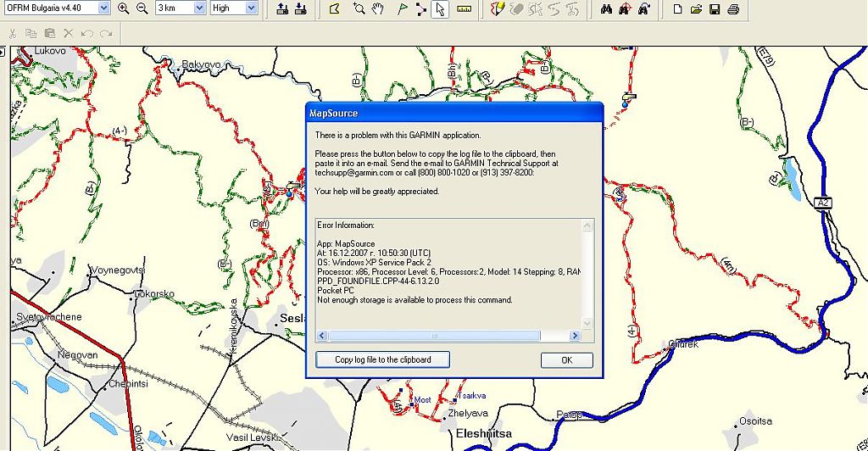Image resolution: width=868 pixels, height=451 pixels.
Task: Select the Zoom tool with plus magnifier
Action: [x=359, y=8]
